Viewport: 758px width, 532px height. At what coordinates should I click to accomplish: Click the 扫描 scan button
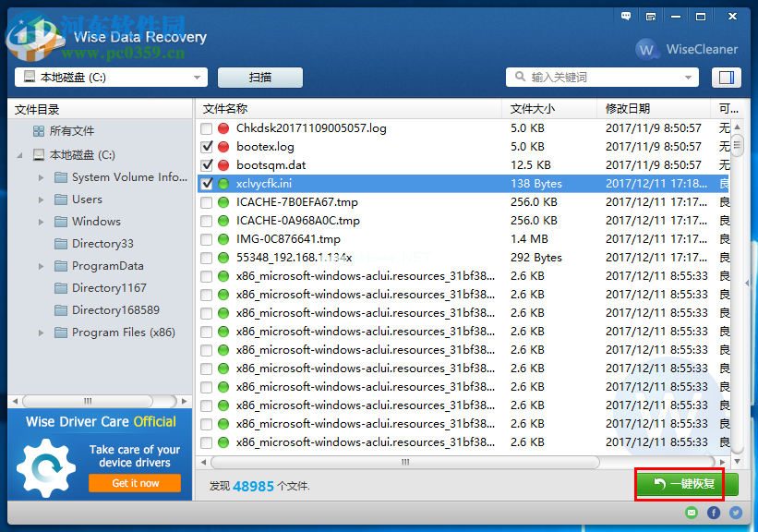point(259,77)
